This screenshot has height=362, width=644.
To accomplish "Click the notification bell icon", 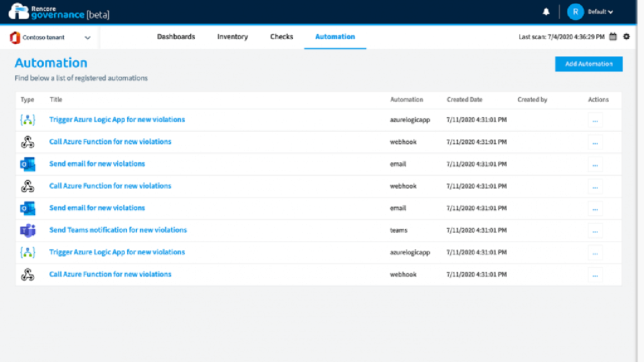I will (546, 12).
